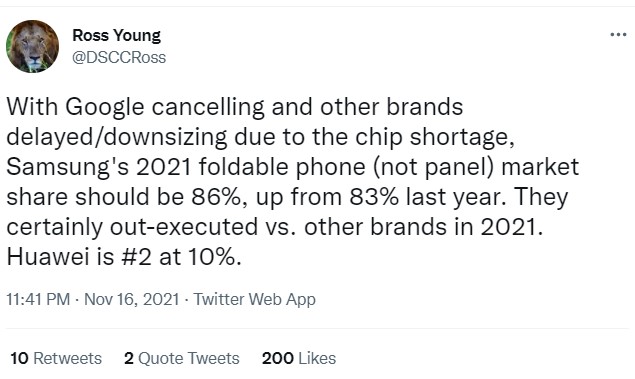Viewport: 635px width, 379px height.
Task: Visit the @DSCCRoss handle profile
Action: click(119, 57)
